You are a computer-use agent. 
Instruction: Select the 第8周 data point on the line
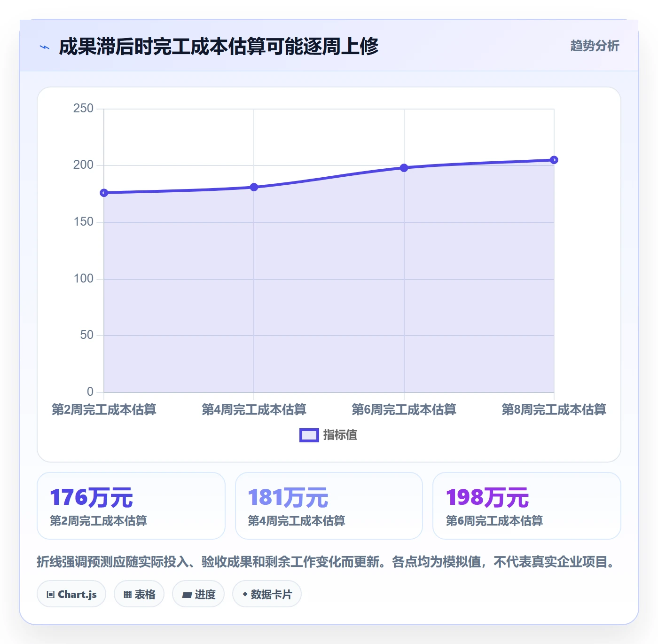[554, 160]
